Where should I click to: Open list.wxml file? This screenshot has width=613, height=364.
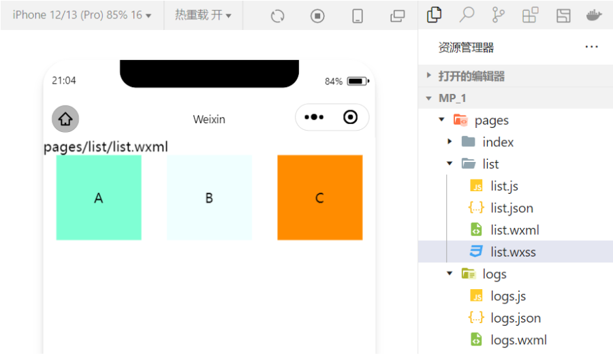pyautogui.click(x=515, y=230)
